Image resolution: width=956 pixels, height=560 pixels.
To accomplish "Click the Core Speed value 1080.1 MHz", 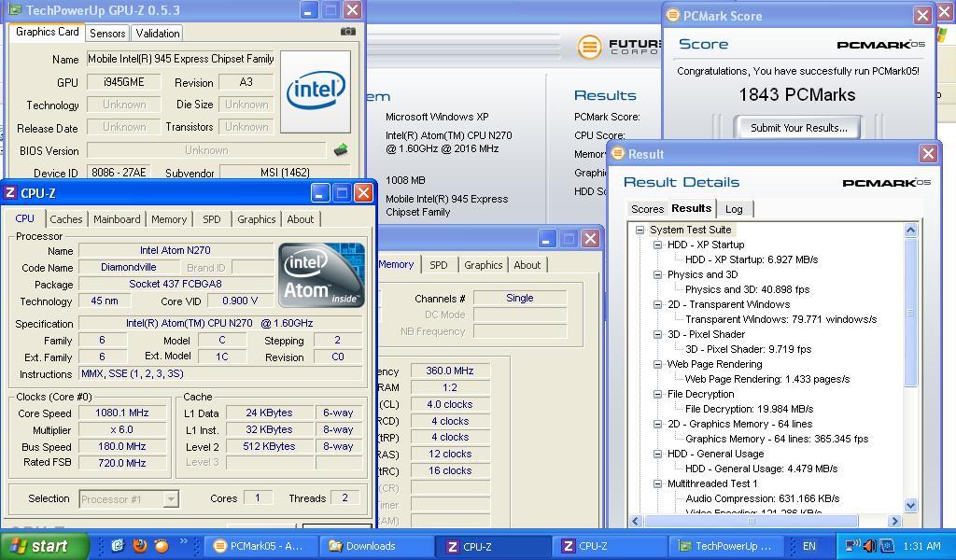I will [x=122, y=413].
